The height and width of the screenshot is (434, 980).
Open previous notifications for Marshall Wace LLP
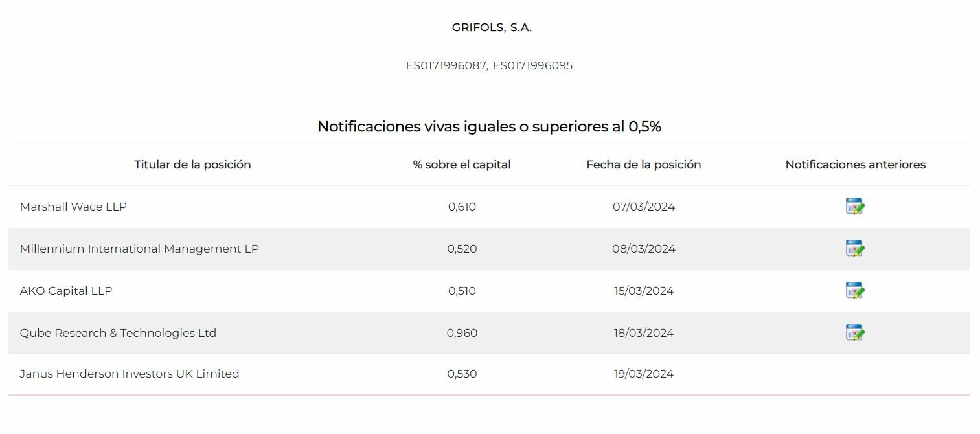click(855, 207)
